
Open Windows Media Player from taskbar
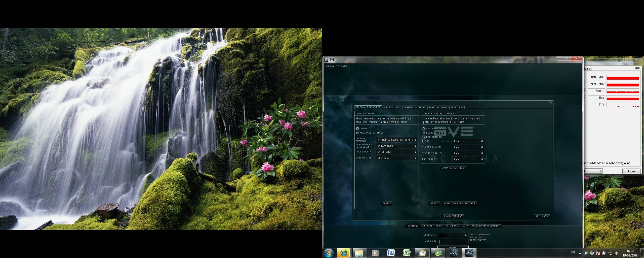[x=375, y=253]
